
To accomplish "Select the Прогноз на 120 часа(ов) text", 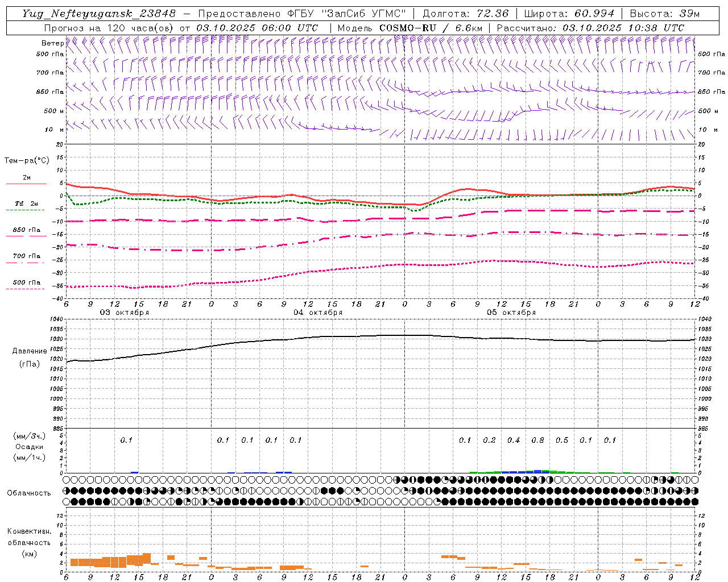I will pos(109,28).
